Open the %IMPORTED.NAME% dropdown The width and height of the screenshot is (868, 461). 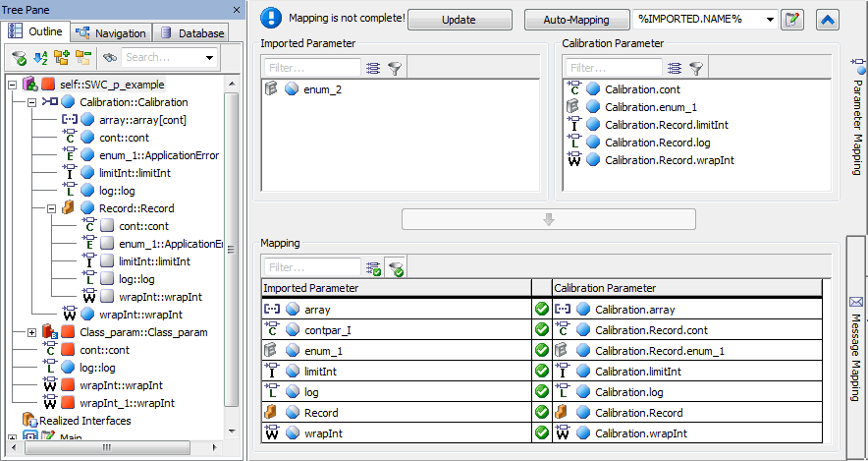[770, 20]
